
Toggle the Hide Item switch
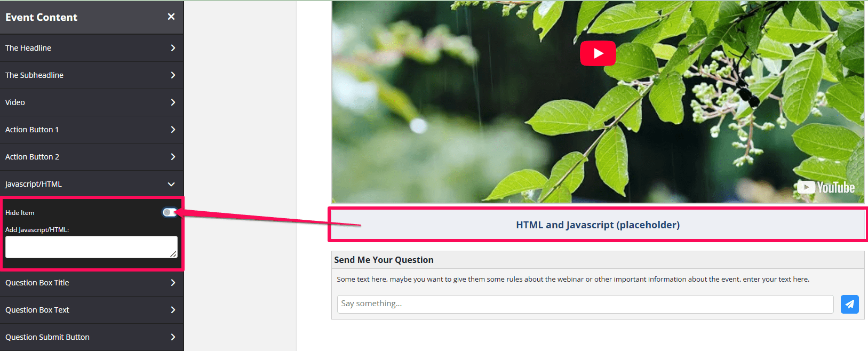[170, 212]
